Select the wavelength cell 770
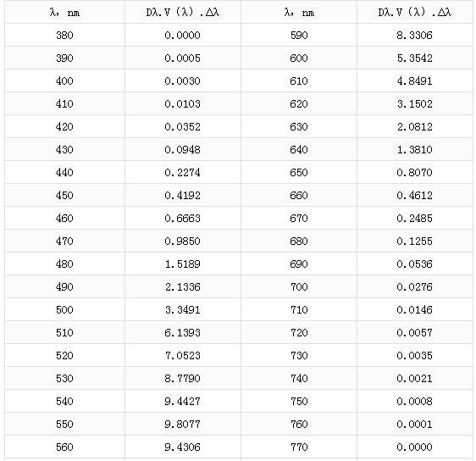476x461 pixels. click(x=299, y=447)
